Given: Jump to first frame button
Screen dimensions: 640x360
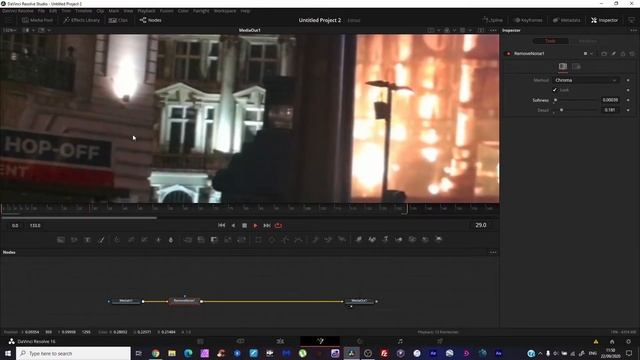Looking at the screenshot, I should coord(221,225).
